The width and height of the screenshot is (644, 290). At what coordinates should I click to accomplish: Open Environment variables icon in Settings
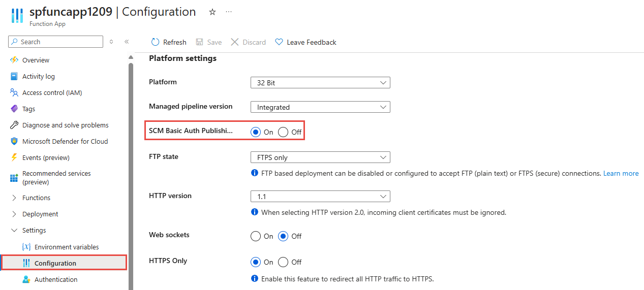(26, 247)
